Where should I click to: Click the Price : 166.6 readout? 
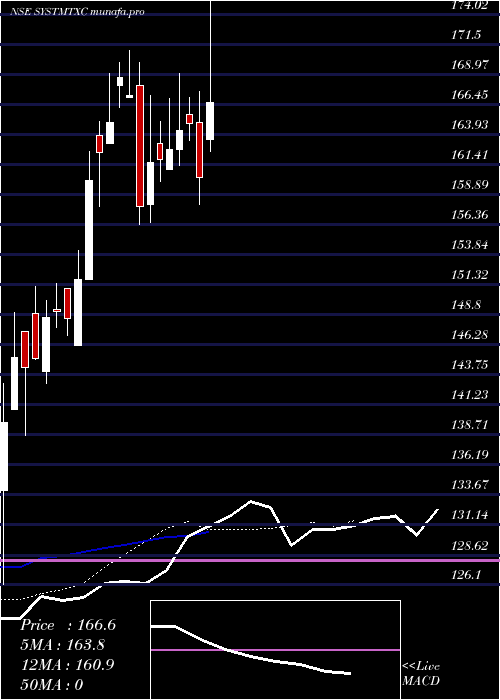68,625
